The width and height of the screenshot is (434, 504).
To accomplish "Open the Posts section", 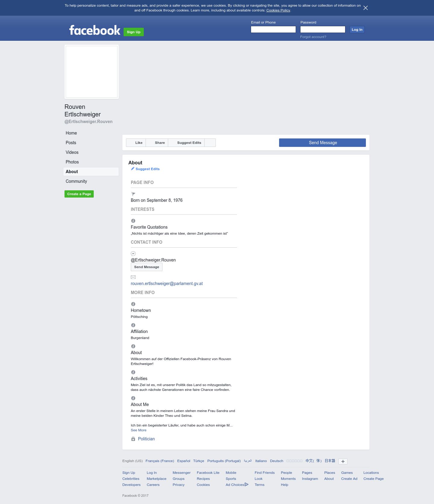I will tap(91, 143).
